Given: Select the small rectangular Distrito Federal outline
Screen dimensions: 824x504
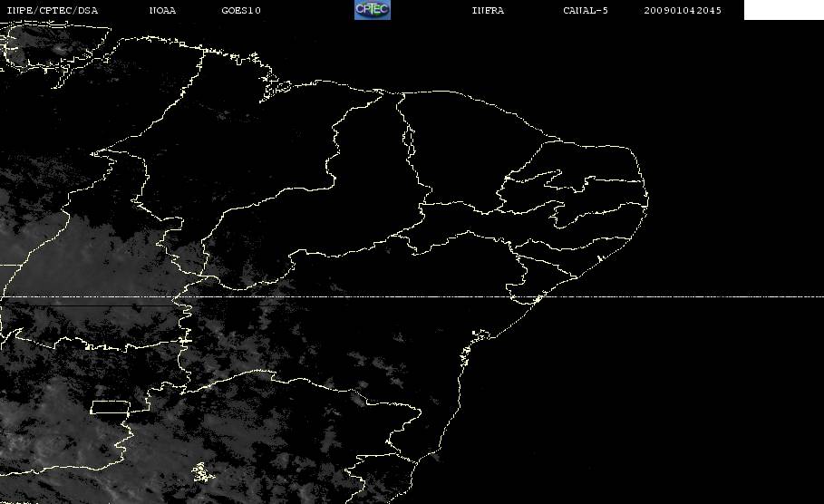Looking at the screenshot, I should (110, 407).
